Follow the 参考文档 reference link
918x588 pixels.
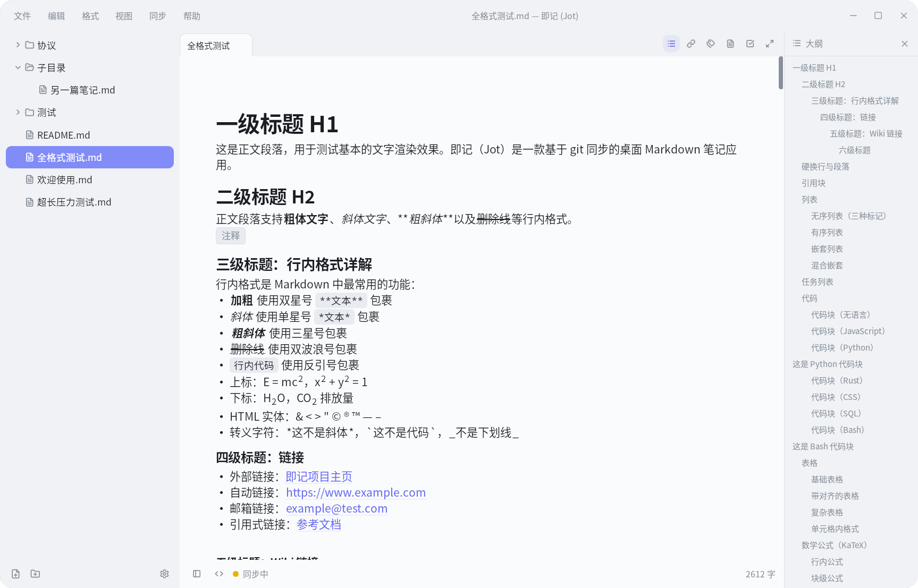pyautogui.click(x=319, y=524)
